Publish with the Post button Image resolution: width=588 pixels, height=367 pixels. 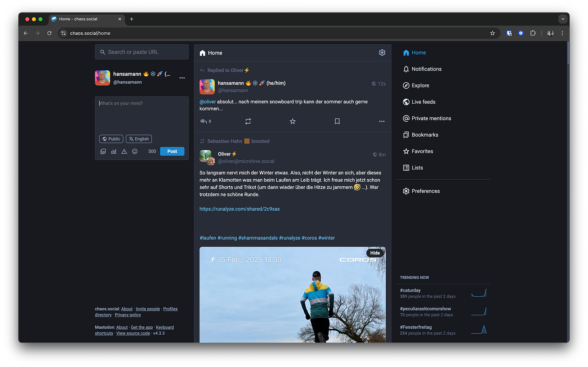172,151
